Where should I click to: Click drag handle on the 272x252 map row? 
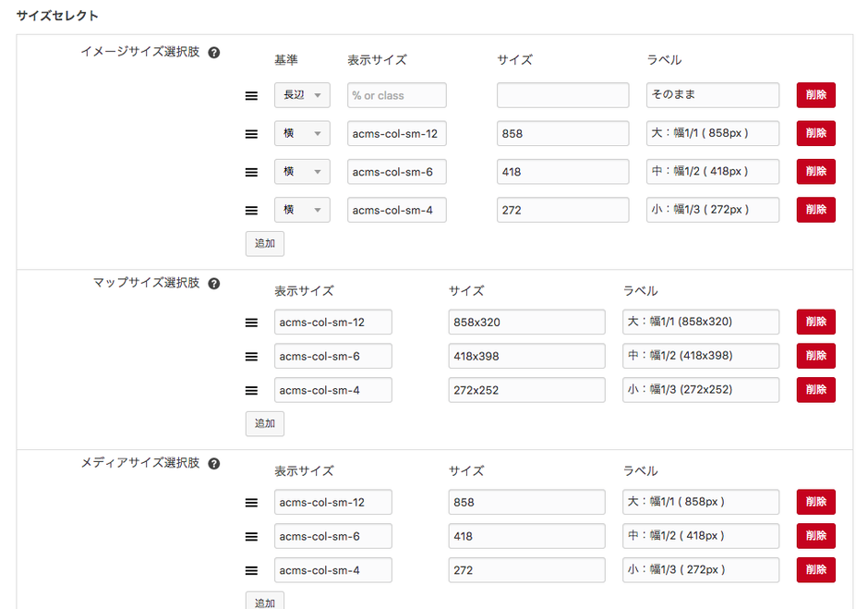[x=251, y=390]
